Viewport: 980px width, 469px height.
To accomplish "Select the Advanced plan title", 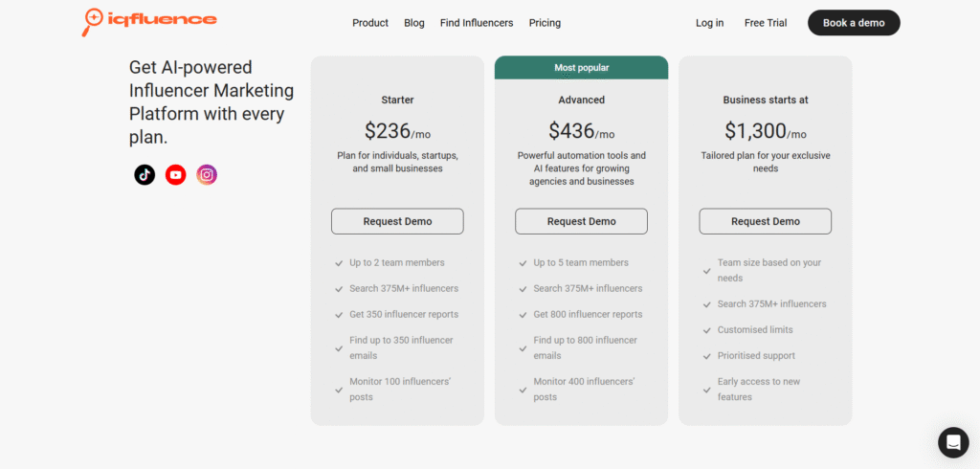I will (x=581, y=100).
